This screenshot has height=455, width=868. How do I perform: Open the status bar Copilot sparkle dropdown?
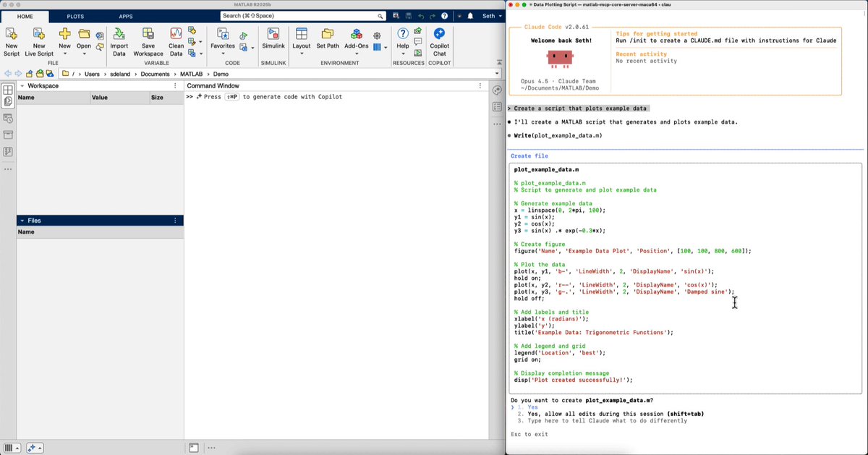click(x=35, y=448)
